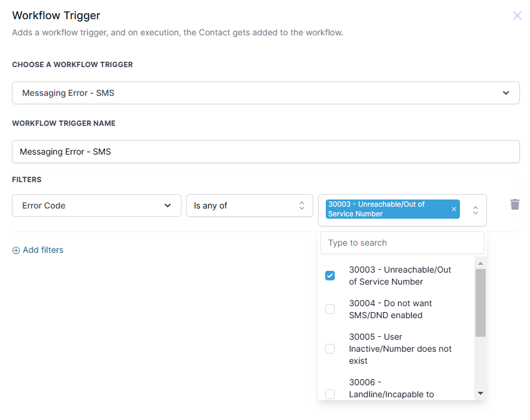Image resolution: width=530 pixels, height=420 pixels.
Task: Check 30004 Do not want SMS/DND enabled
Action: 330,309
